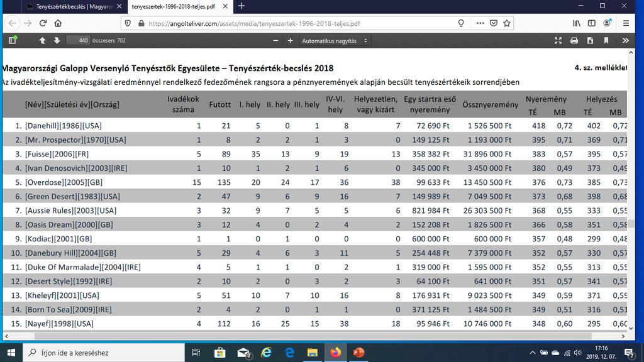Click the lightbulb icon in the address bar
The width and height of the screenshot is (644, 362).
coord(461,23)
